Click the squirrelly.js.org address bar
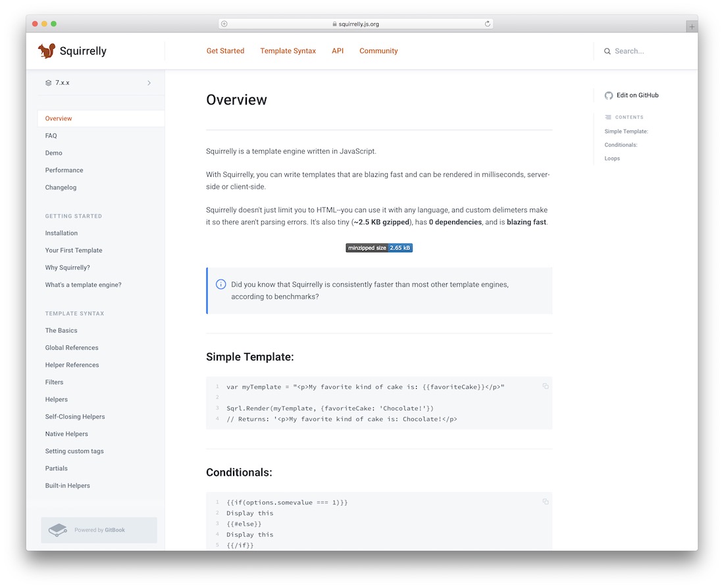Image resolution: width=724 pixels, height=588 pixels. (355, 24)
